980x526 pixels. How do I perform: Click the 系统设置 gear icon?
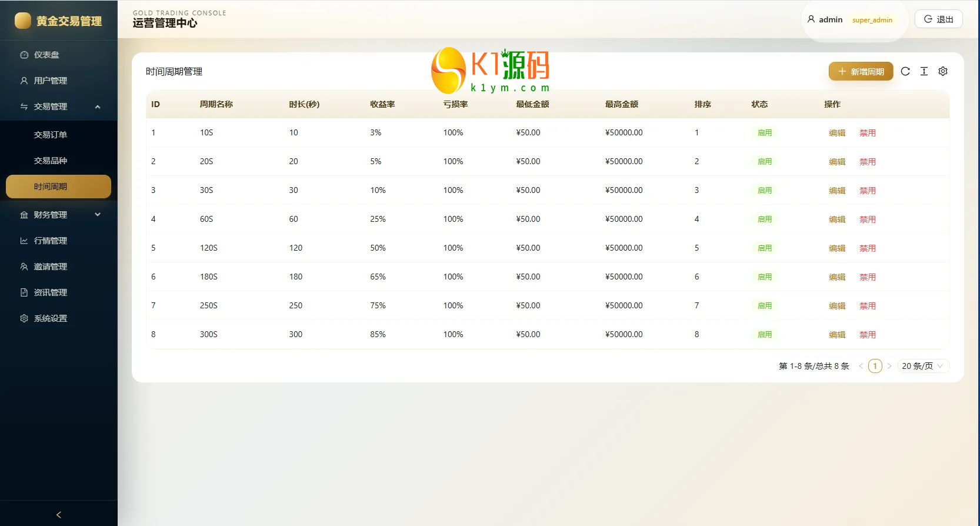[24, 318]
